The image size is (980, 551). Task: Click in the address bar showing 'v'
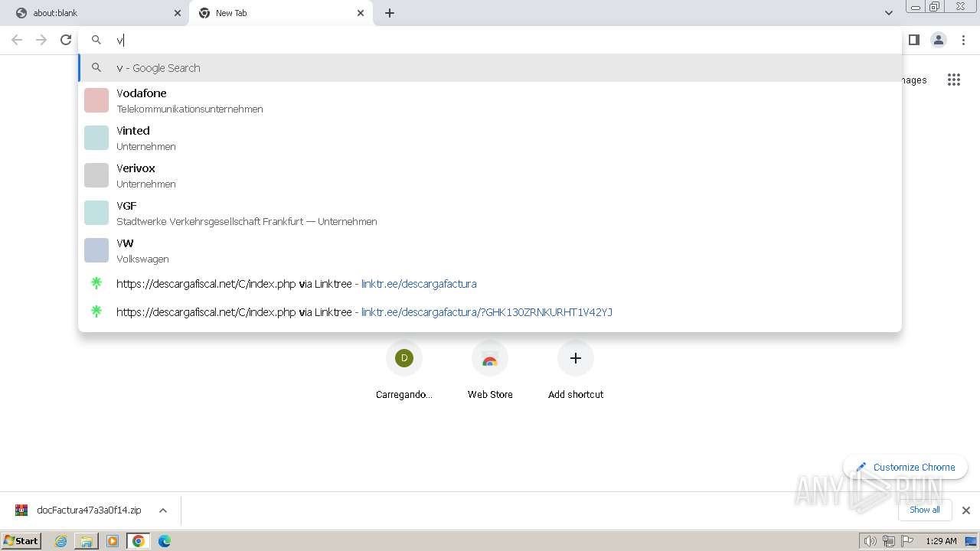(x=490, y=40)
